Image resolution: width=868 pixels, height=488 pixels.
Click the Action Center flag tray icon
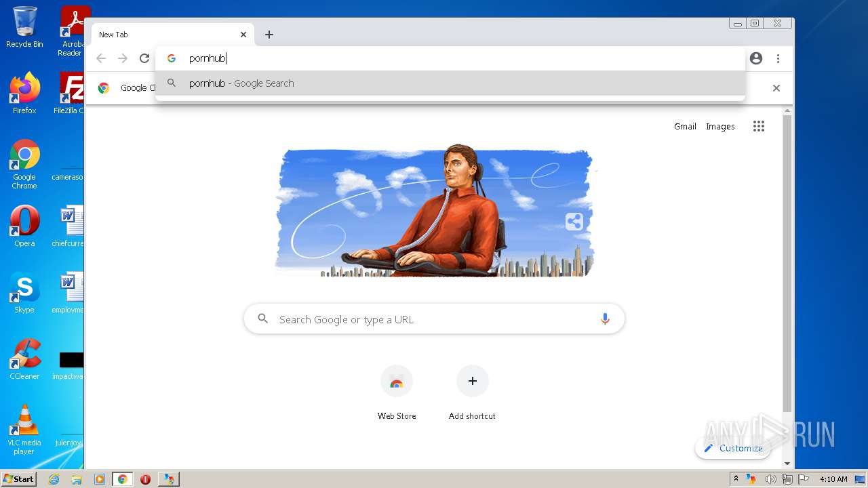pos(804,479)
